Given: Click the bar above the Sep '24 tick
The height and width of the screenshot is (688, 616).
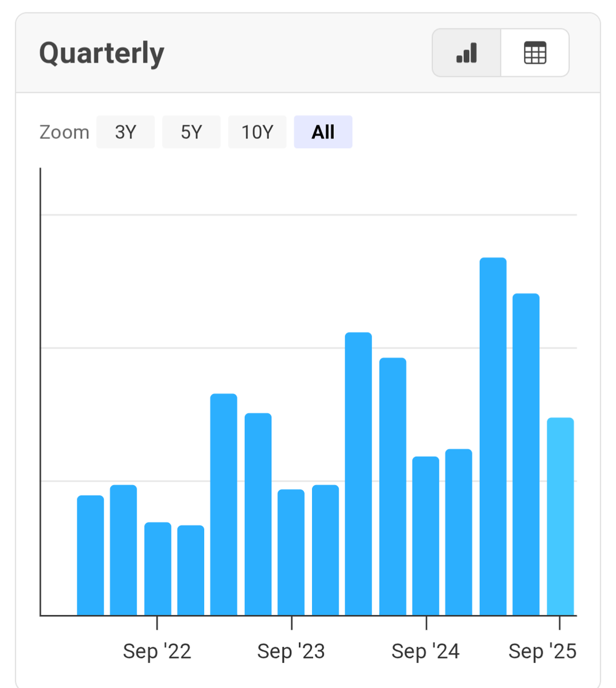Looking at the screenshot, I should click(x=426, y=536).
